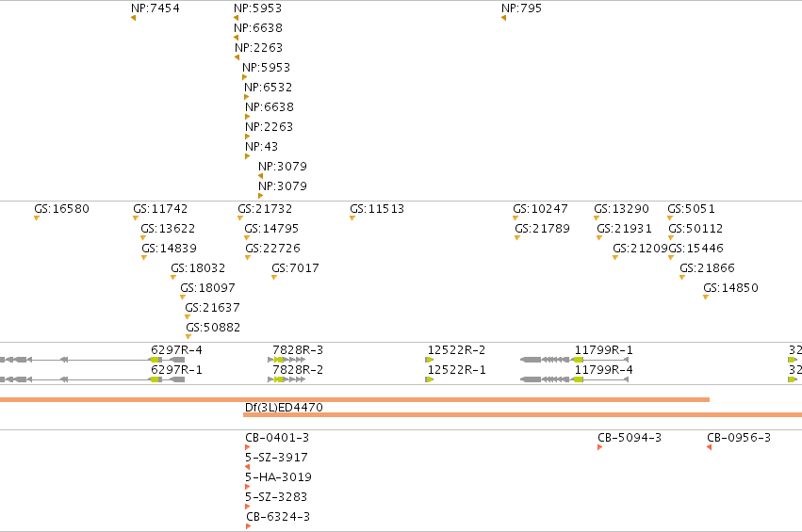Viewport: 802px width, 532px height.
Task: Click the GS:22726 label
Action: click(272, 249)
